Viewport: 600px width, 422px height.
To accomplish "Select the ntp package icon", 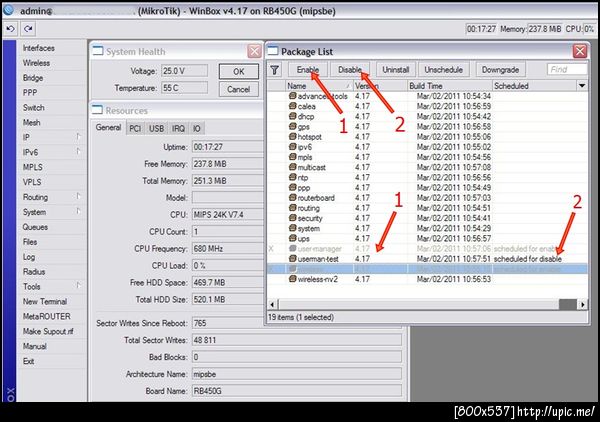I will (x=292, y=177).
